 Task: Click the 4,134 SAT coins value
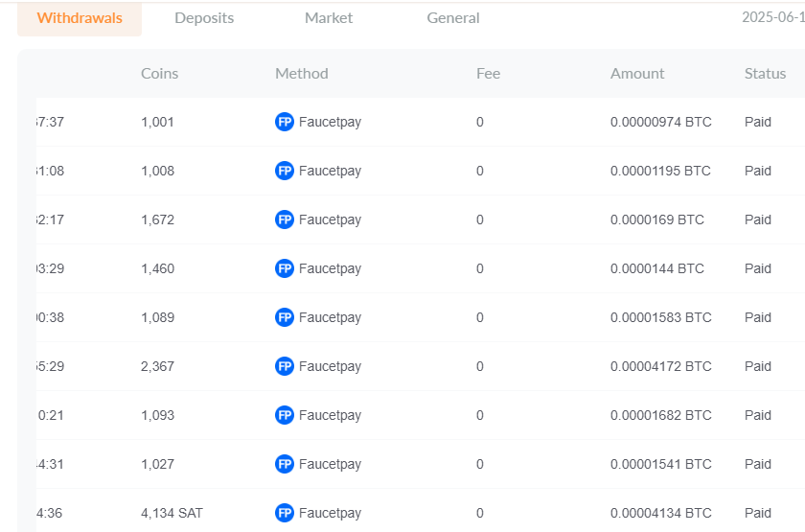click(x=172, y=513)
